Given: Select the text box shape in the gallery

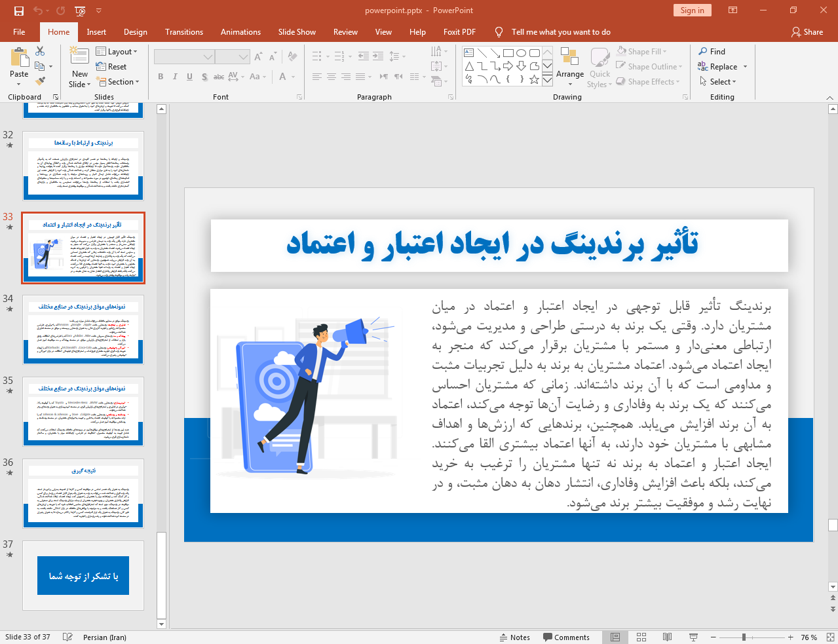Looking at the screenshot, I should click(x=469, y=53).
